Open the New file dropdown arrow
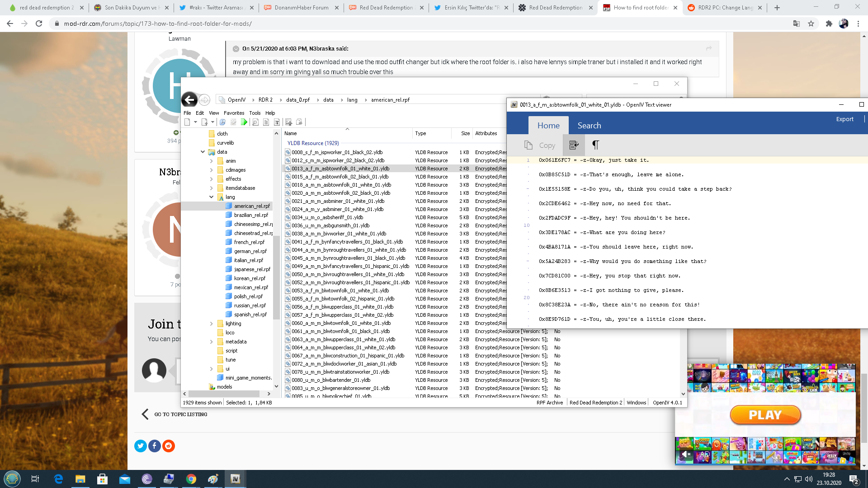The height and width of the screenshot is (488, 868). point(195,122)
